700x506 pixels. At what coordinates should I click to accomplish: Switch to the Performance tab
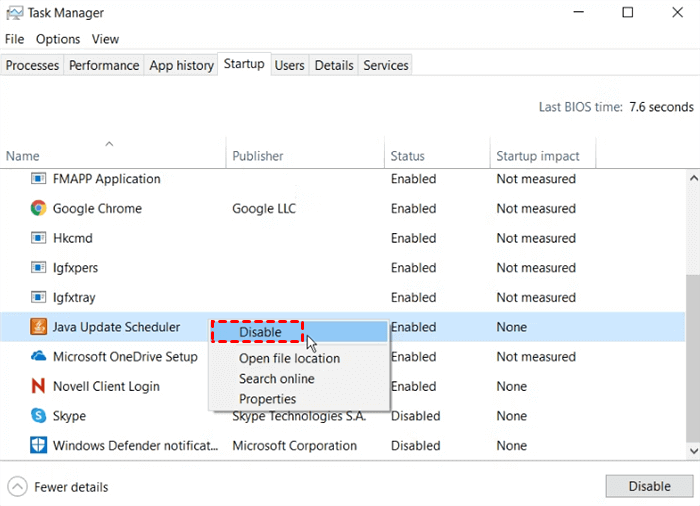pos(104,65)
